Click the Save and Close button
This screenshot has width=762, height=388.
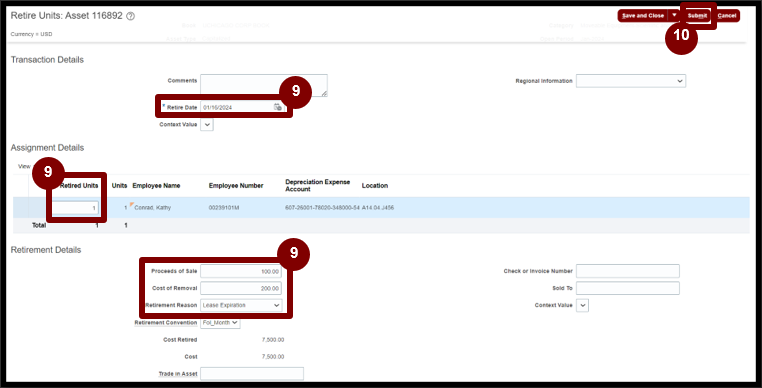[x=643, y=16]
